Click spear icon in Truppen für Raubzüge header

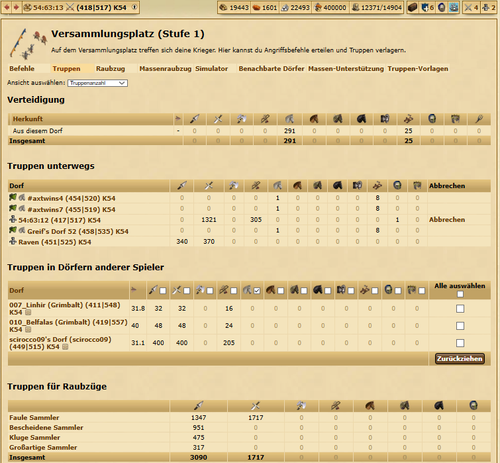198,406
